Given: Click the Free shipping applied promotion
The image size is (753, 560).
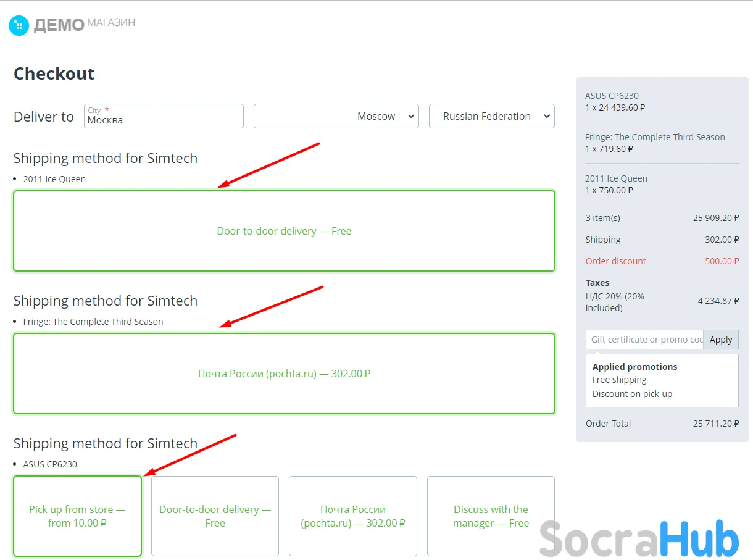Looking at the screenshot, I should 619,380.
